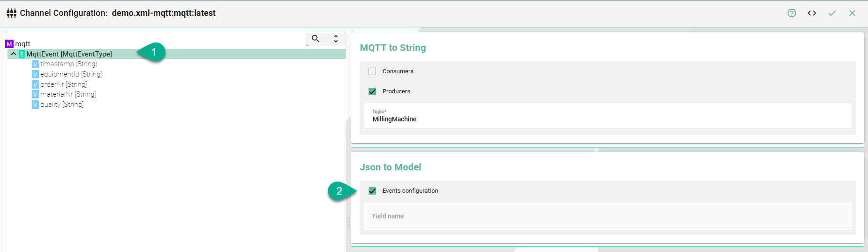Image resolution: width=868 pixels, height=252 pixels.
Task: Click the help question mark icon
Action: pyautogui.click(x=791, y=13)
